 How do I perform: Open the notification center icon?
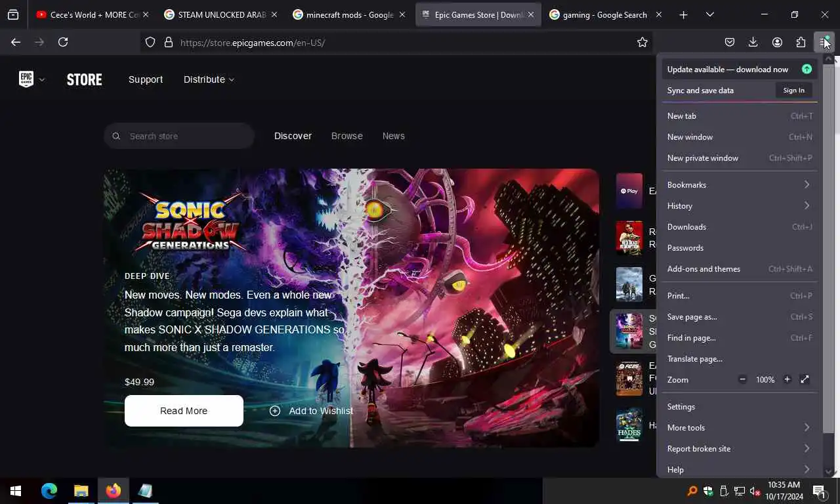coord(818,490)
